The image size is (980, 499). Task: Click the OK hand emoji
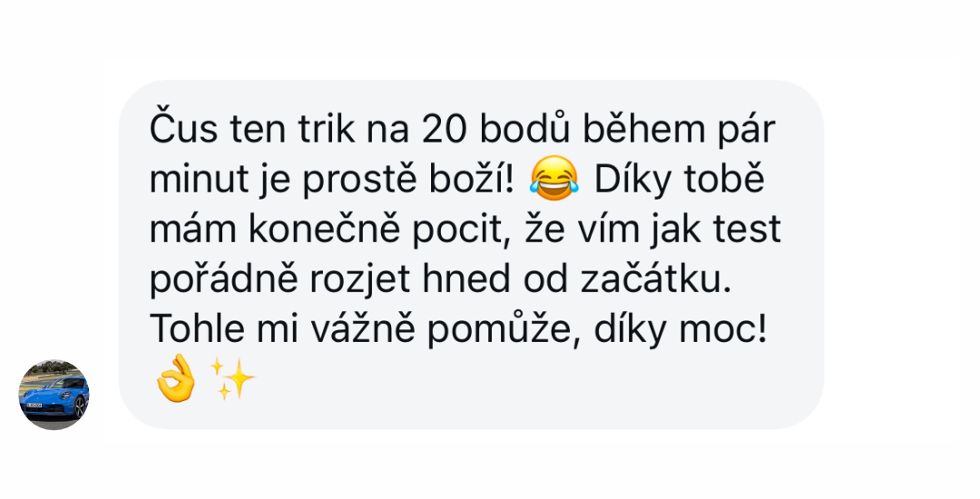tap(176, 378)
